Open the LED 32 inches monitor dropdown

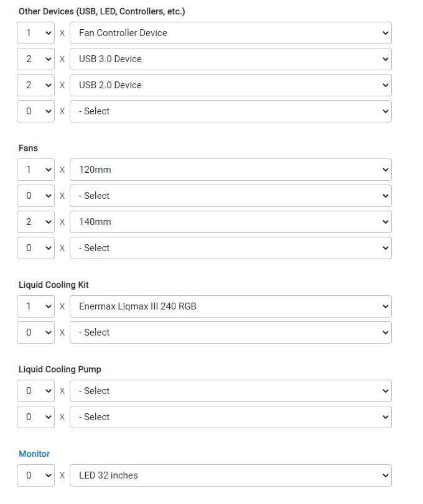tap(230, 475)
